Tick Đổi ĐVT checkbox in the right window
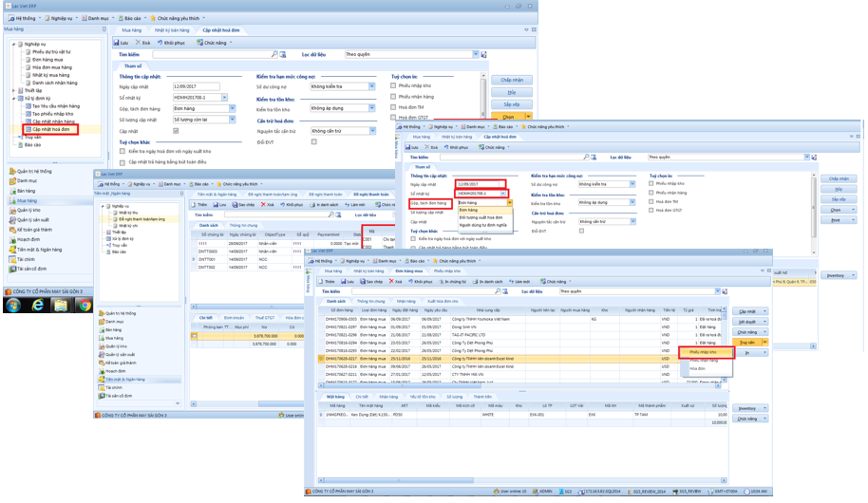 click(x=581, y=231)
